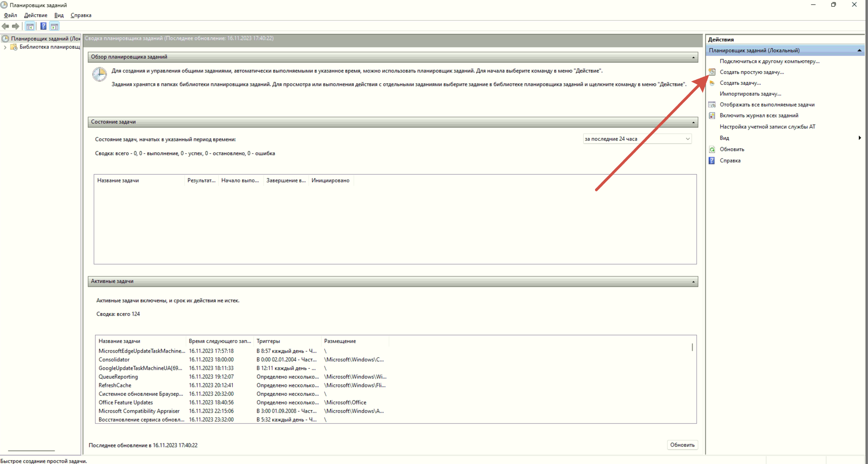Click the 'Обновить' icon in Actions pane
868x464 pixels.
click(x=712, y=149)
